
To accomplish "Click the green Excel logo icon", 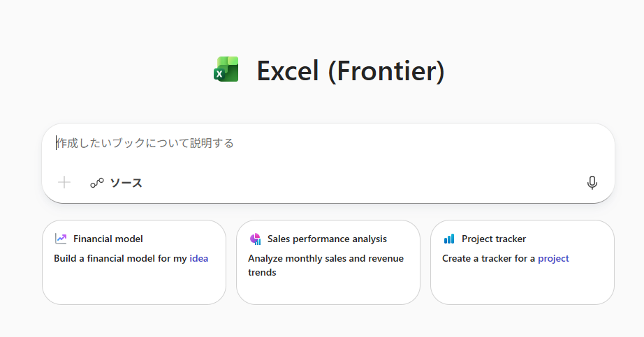I will [226, 70].
